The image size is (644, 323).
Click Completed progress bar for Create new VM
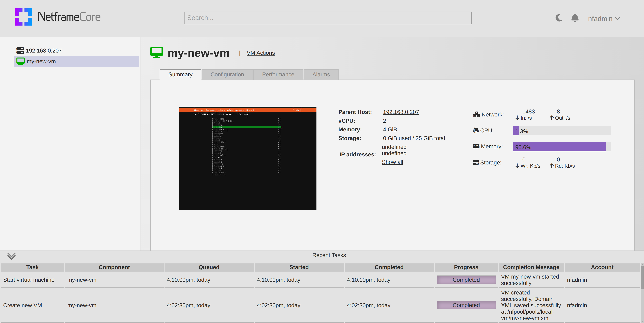[x=466, y=305]
